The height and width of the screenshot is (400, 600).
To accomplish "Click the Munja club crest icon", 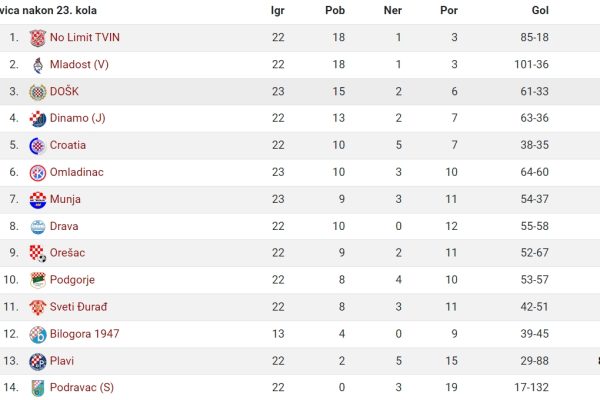I will (38, 200).
